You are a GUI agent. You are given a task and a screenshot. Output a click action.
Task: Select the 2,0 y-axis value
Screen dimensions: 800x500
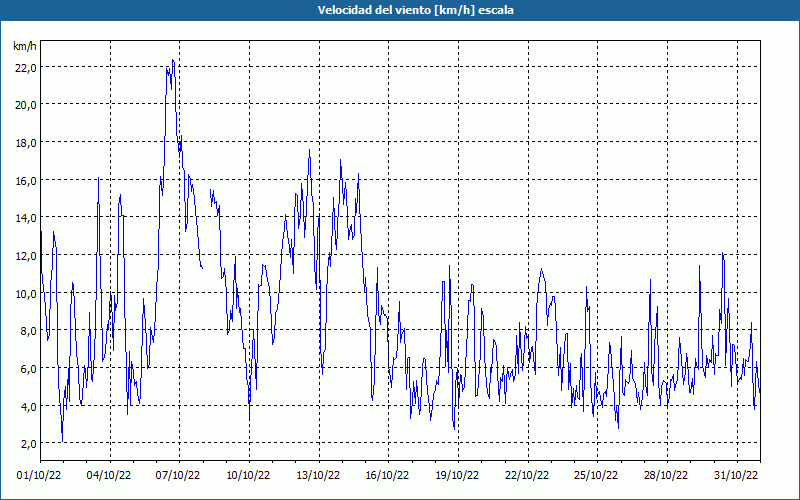(28, 444)
